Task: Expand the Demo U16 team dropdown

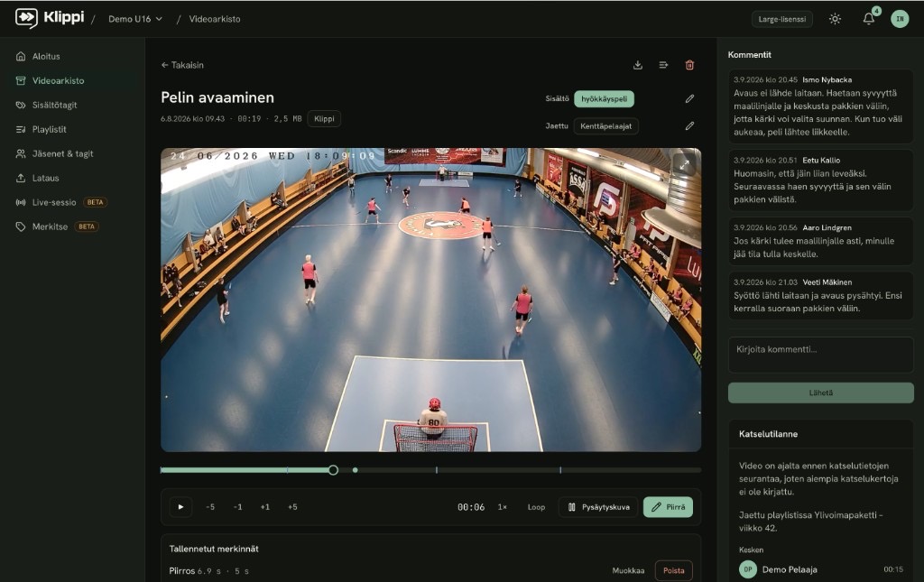Action: tap(135, 19)
